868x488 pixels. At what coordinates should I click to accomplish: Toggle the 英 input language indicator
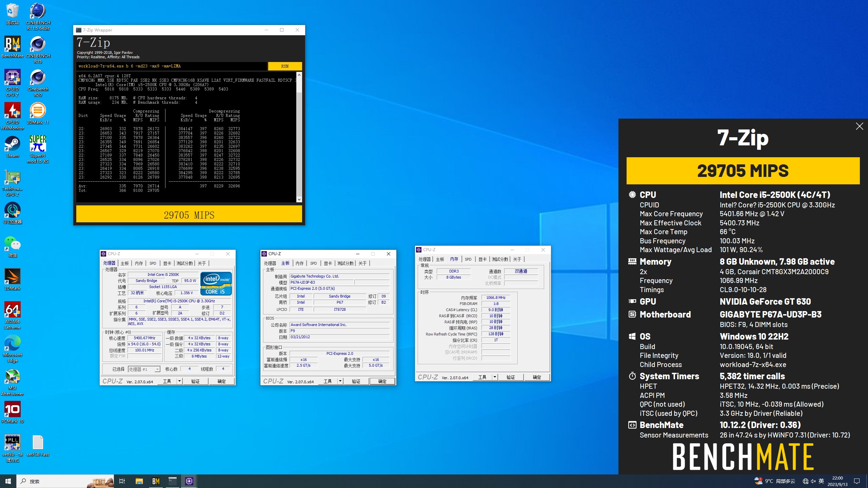click(821, 481)
